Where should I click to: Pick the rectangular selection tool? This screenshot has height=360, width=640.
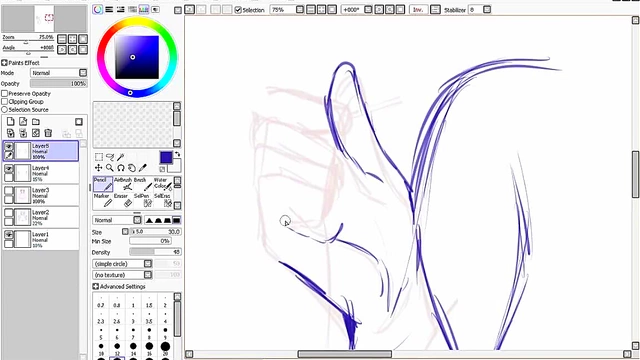tap(99, 157)
